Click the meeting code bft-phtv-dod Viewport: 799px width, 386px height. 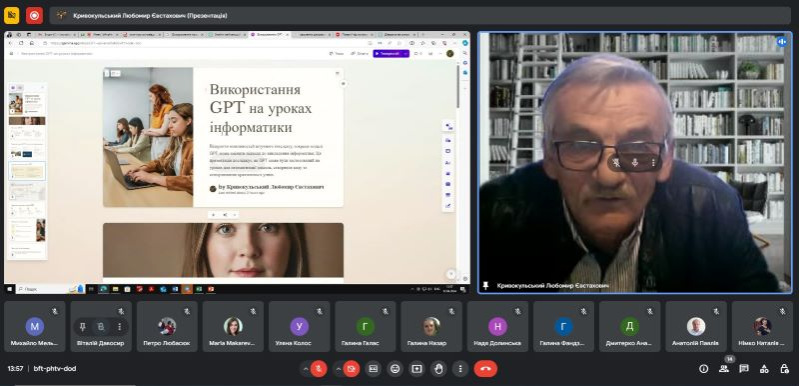[55, 369]
